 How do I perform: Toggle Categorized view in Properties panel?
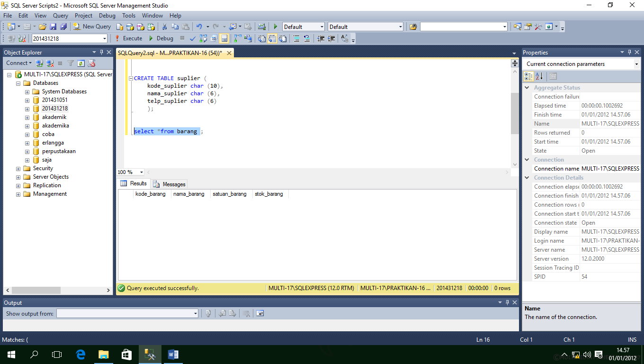point(528,76)
